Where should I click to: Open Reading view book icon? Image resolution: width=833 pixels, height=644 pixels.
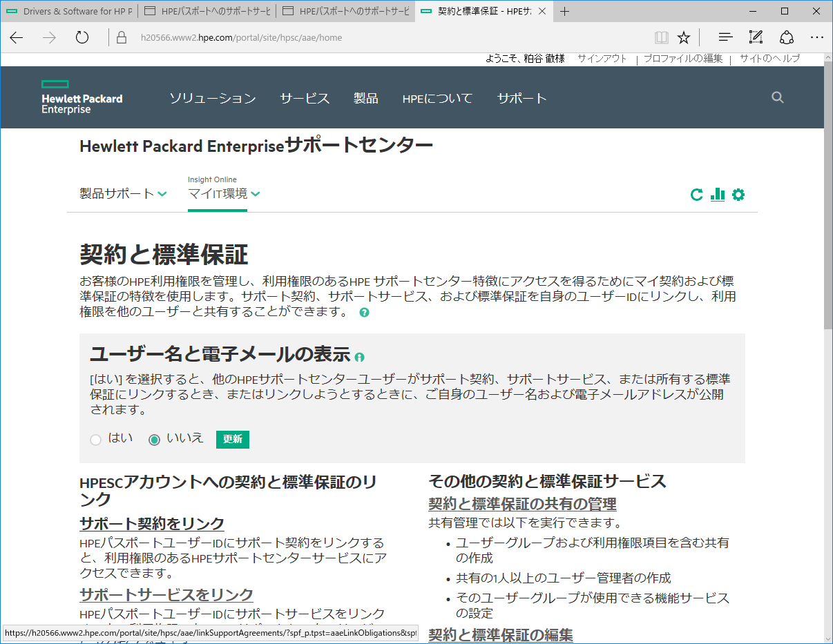[661, 37]
